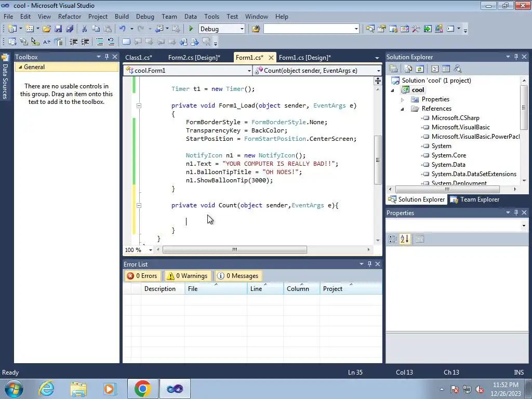532x399 pixels.
Task: Open the Tools menu
Action: click(212, 16)
